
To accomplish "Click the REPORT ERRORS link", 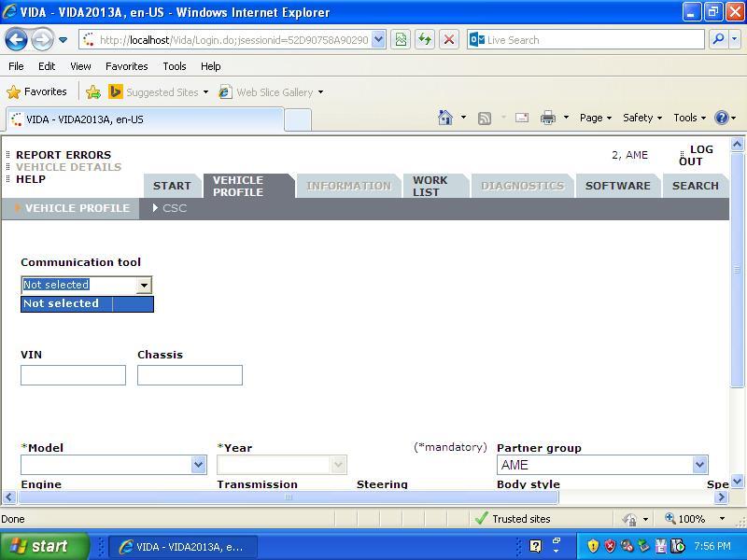I will click(63, 155).
